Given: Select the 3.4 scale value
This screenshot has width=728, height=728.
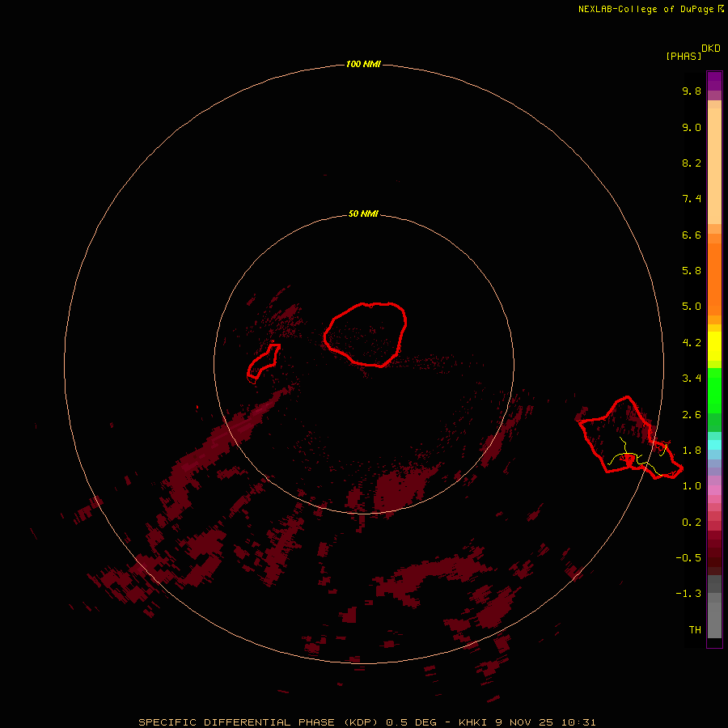Looking at the screenshot, I should coord(692,379).
